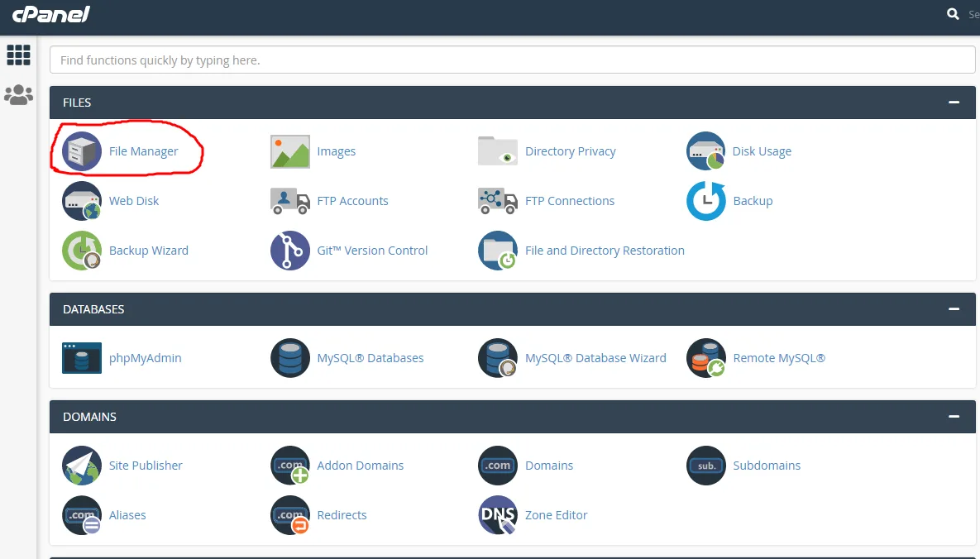
Task: Click the MySQL Database Wizard icon
Action: pyautogui.click(x=498, y=358)
